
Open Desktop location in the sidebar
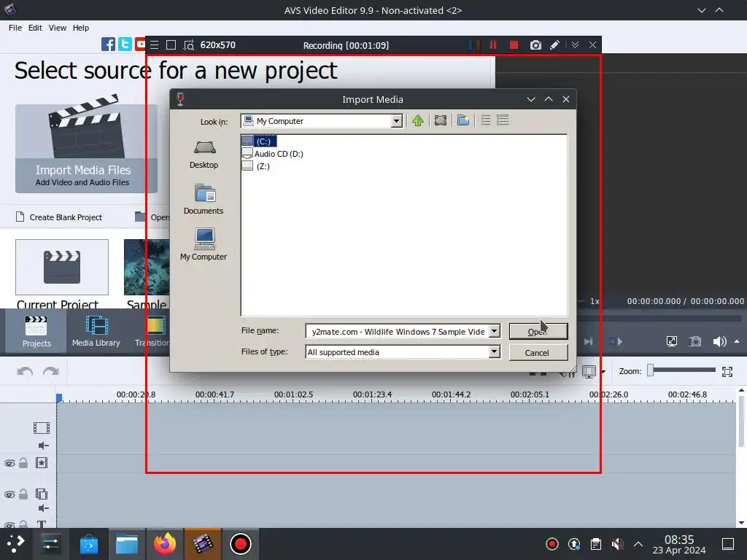204,155
